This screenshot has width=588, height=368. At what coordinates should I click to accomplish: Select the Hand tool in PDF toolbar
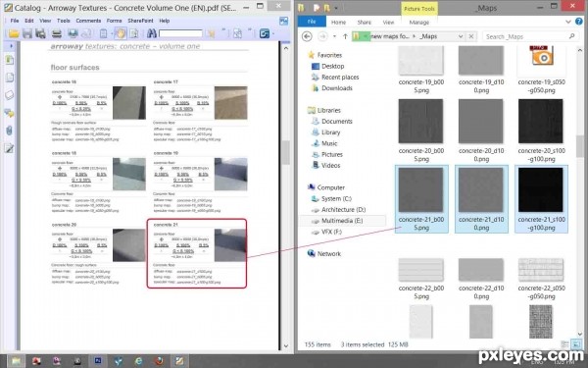121,33
